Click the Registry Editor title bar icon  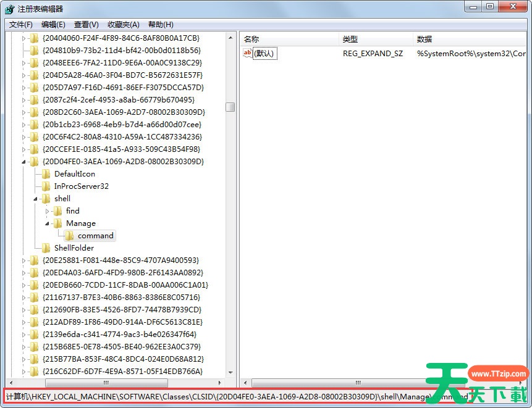[x=10, y=9]
